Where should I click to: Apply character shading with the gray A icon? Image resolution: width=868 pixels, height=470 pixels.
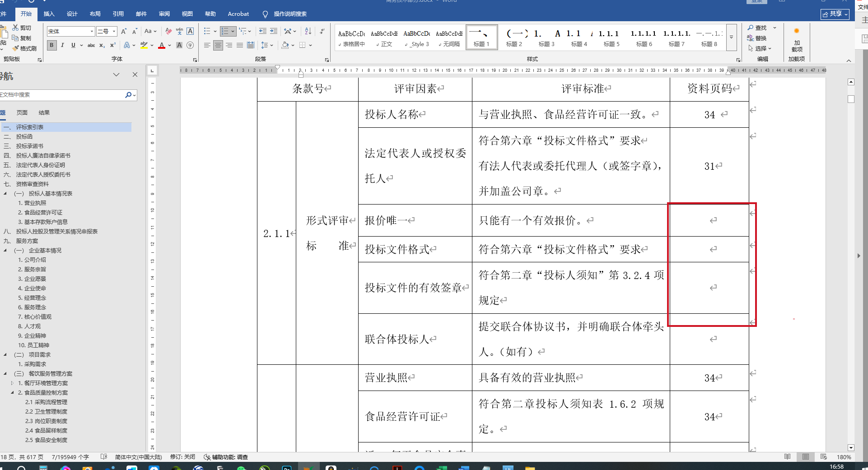pos(179,45)
